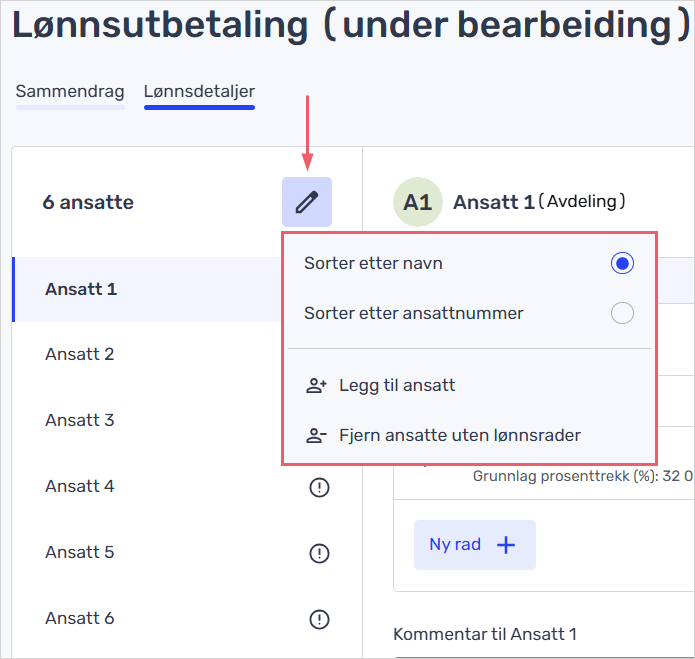The image size is (695, 659).
Task: Select Sorter etter ansattnummer radio button
Action: (x=622, y=314)
